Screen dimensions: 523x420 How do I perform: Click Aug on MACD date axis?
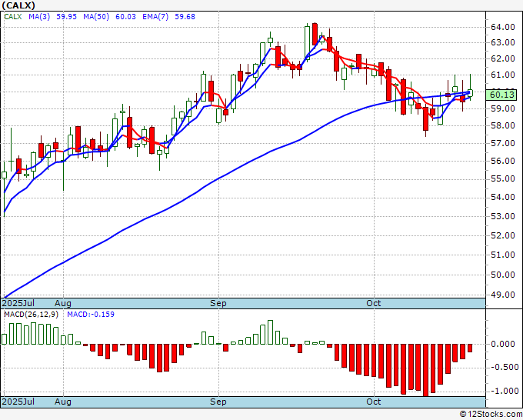[63, 402]
